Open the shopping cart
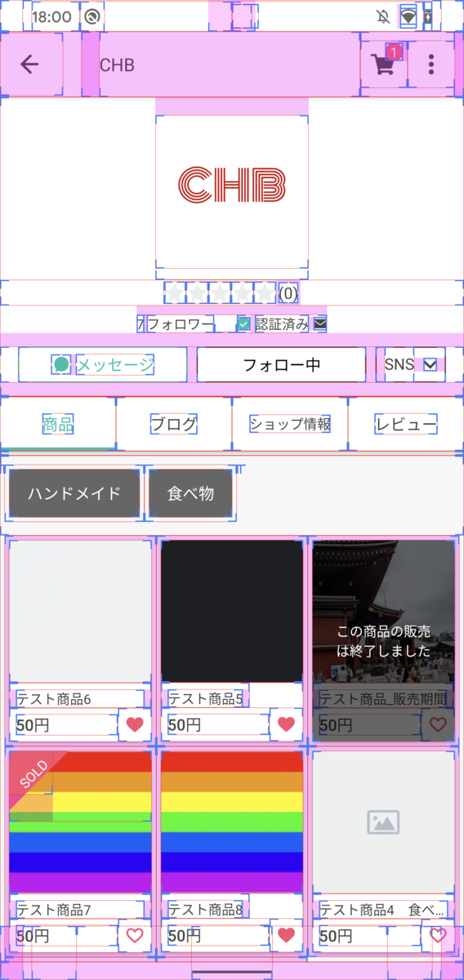464x980 pixels. point(384,65)
